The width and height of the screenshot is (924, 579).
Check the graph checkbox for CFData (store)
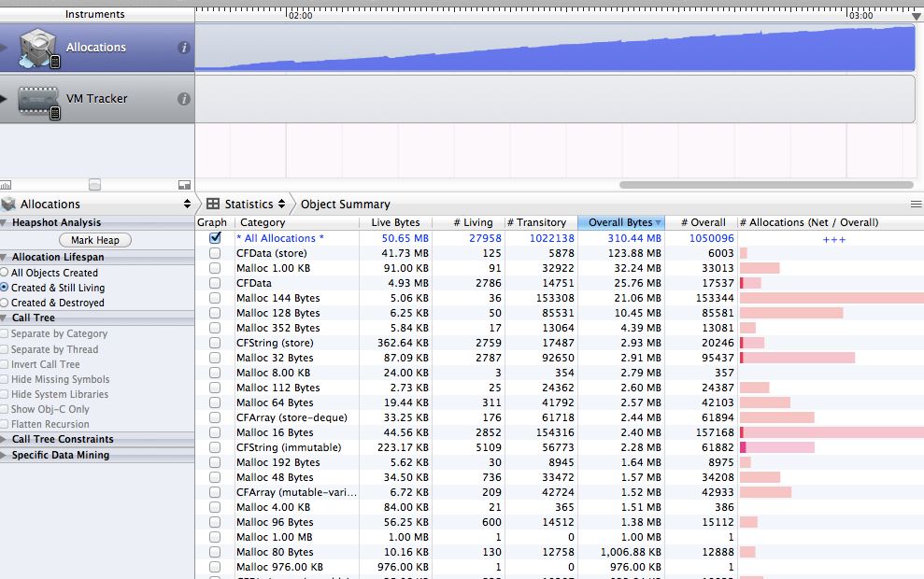tap(215, 253)
